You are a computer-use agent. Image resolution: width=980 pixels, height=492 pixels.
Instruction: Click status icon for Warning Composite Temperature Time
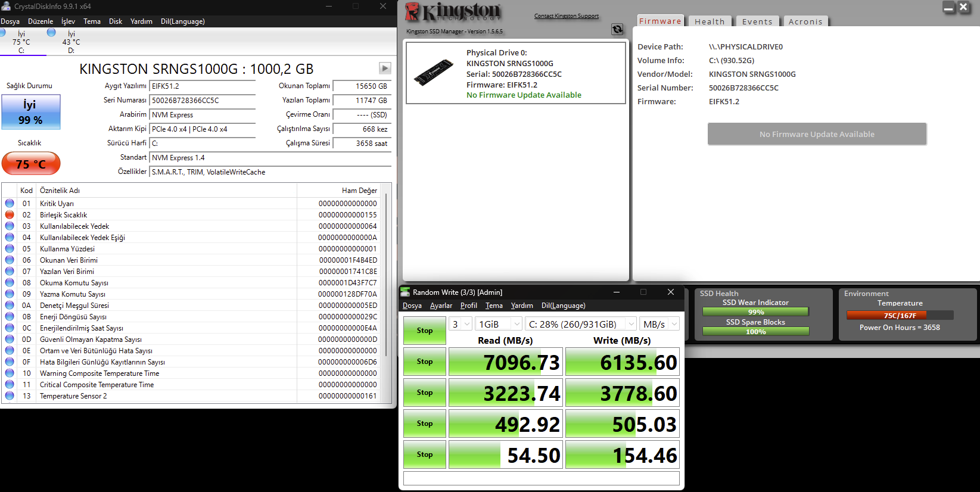tap(10, 373)
